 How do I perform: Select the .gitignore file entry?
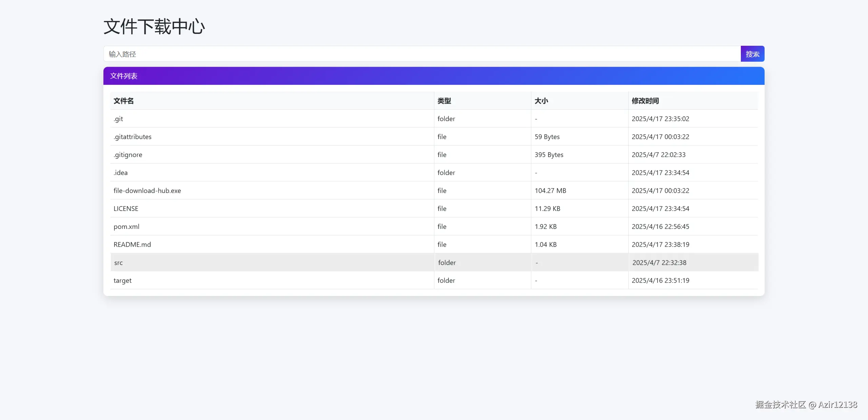(x=128, y=155)
